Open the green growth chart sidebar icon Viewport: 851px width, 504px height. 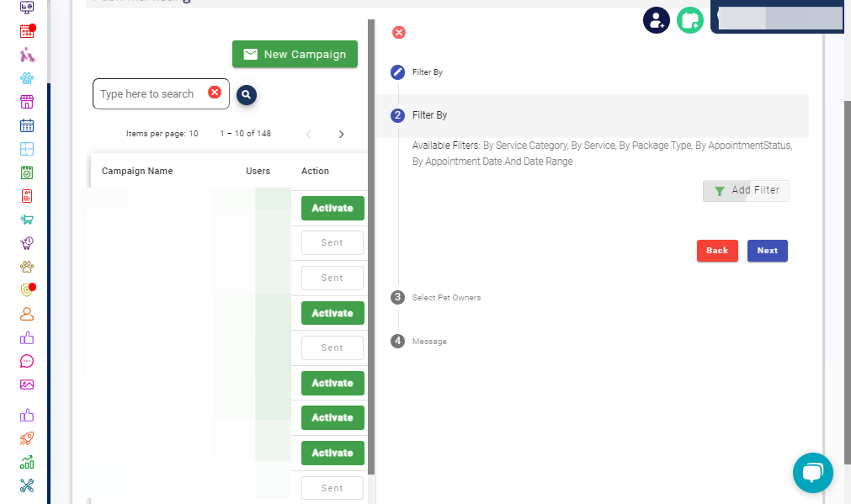click(x=27, y=462)
